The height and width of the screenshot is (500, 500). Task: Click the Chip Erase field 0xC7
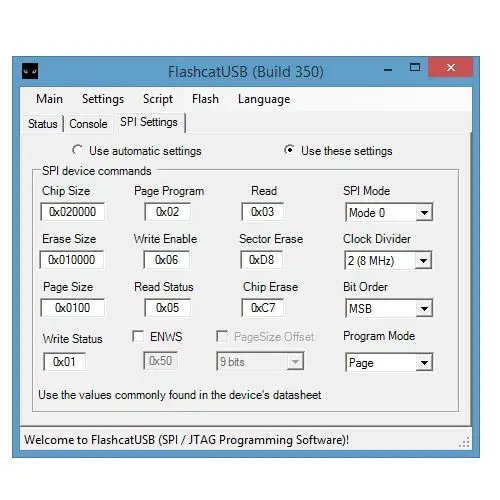pos(262,308)
